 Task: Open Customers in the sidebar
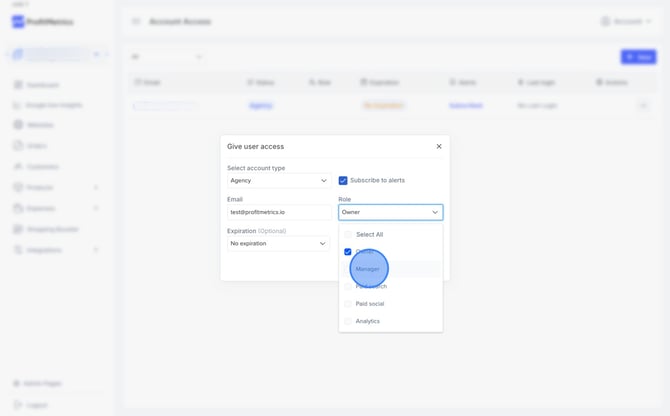pos(42,167)
